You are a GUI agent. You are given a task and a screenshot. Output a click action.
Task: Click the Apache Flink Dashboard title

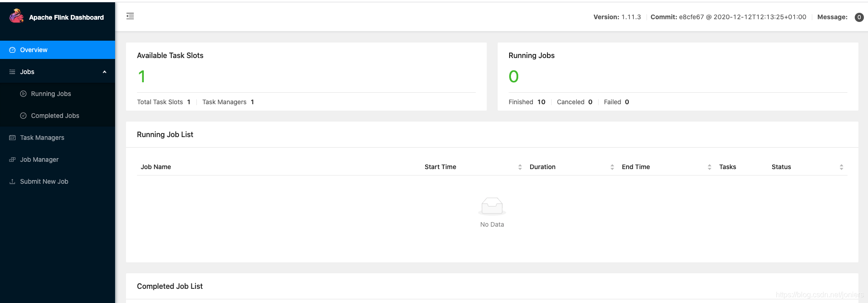click(x=66, y=17)
